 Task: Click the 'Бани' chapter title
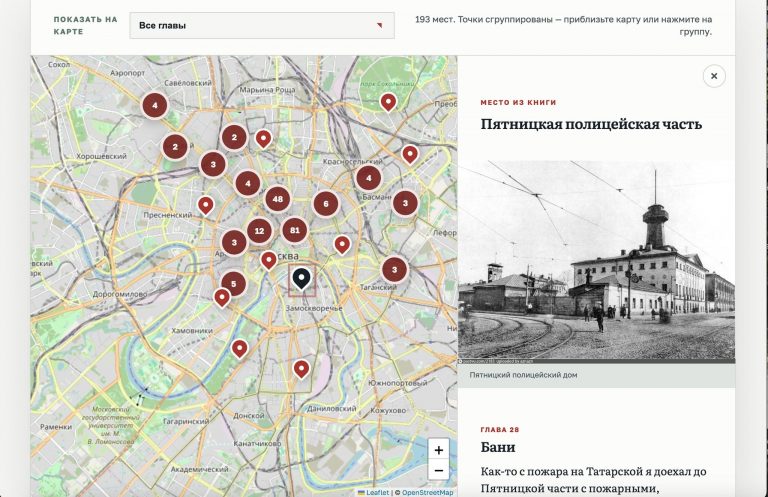[x=498, y=447]
